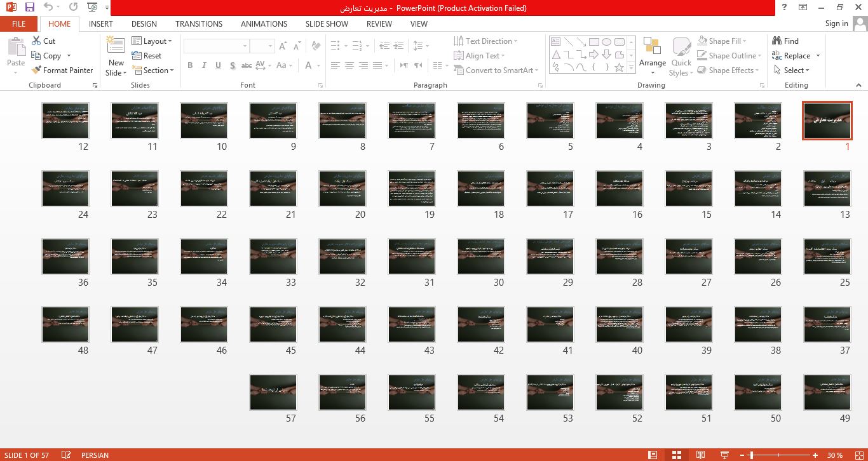Open Line Spacing options

coord(421,46)
